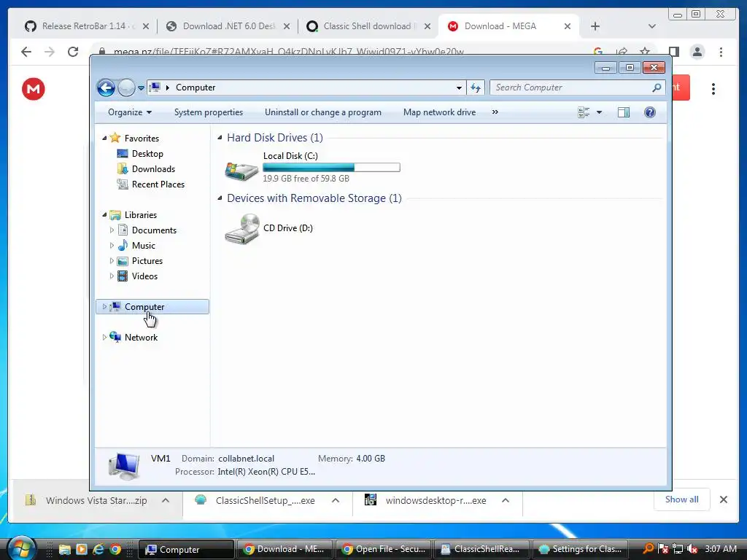Switch to Classic Shell download Chrome tab
Image resolution: width=747 pixels, height=560 pixels.
coord(368,26)
